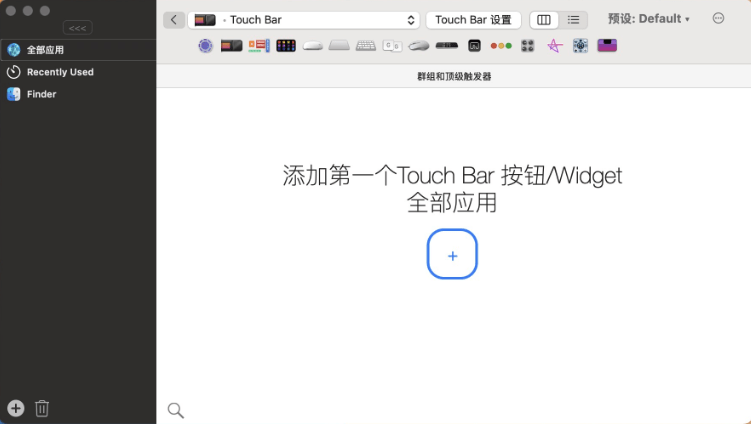Add a new app with sidebar plus icon
The width and height of the screenshot is (751, 424).
click(x=16, y=408)
